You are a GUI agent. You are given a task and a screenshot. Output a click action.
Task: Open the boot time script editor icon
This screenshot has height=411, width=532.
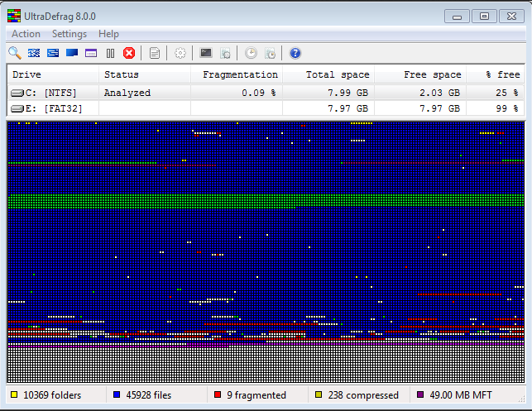click(x=225, y=53)
